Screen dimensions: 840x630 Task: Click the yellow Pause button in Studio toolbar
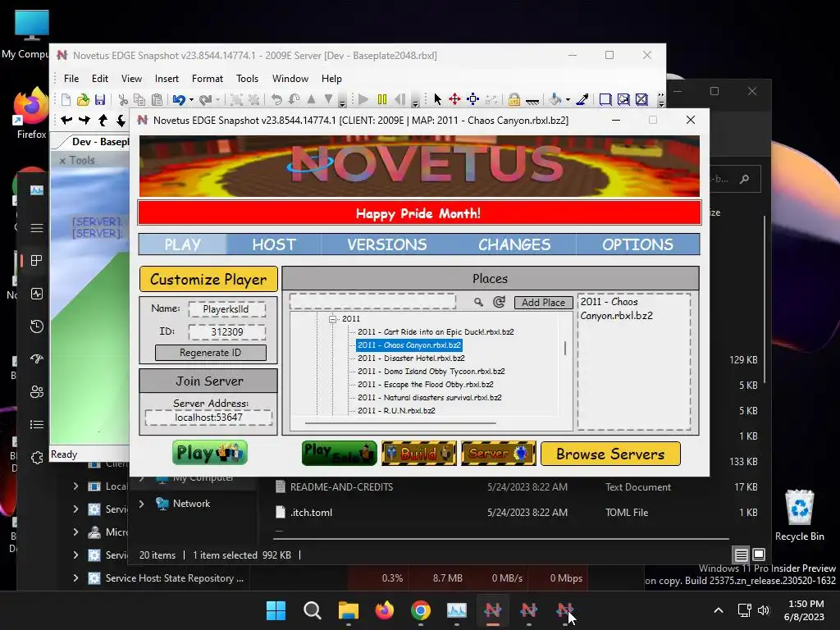click(x=382, y=99)
